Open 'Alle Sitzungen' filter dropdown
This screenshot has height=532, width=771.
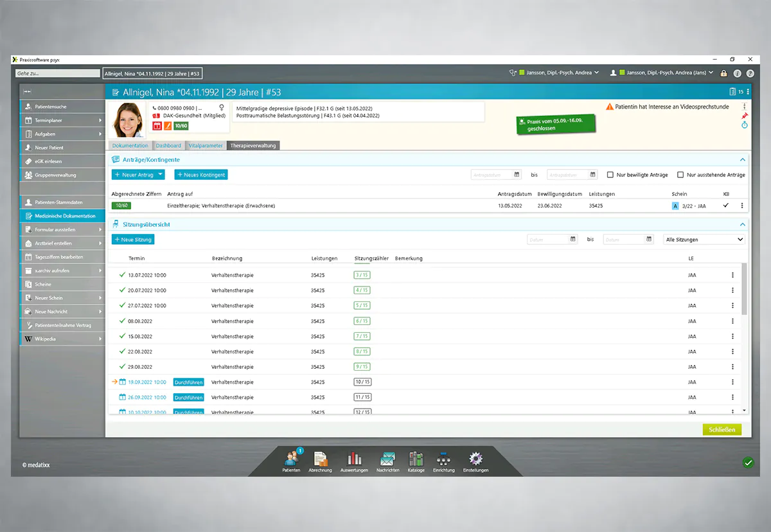pyautogui.click(x=704, y=240)
